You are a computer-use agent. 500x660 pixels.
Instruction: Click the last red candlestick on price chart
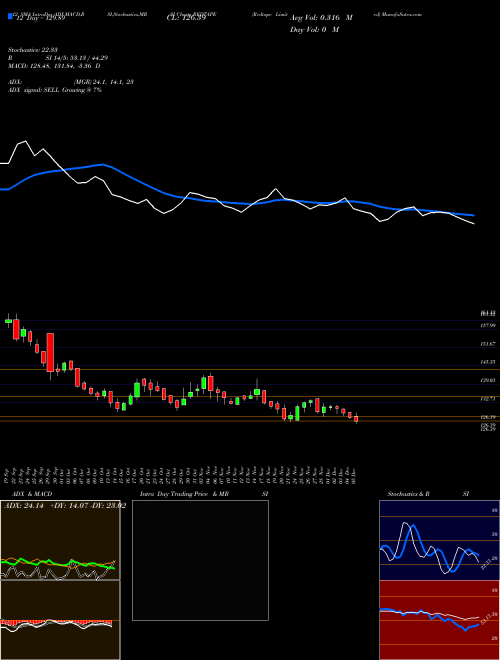click(x=356, y=418)
